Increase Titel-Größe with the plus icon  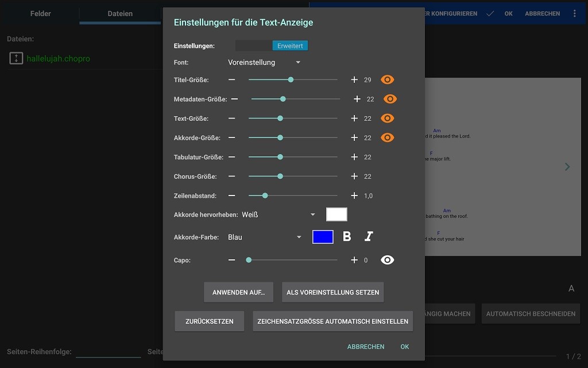pos(354,79)
